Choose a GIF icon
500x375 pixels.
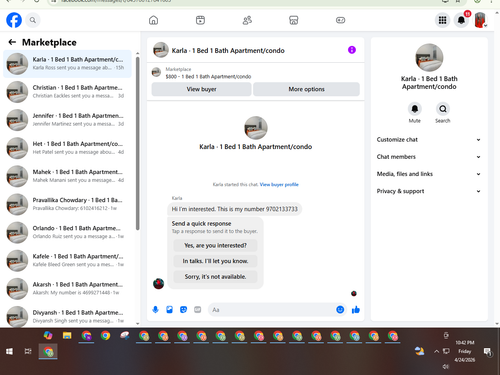(198, 310)
